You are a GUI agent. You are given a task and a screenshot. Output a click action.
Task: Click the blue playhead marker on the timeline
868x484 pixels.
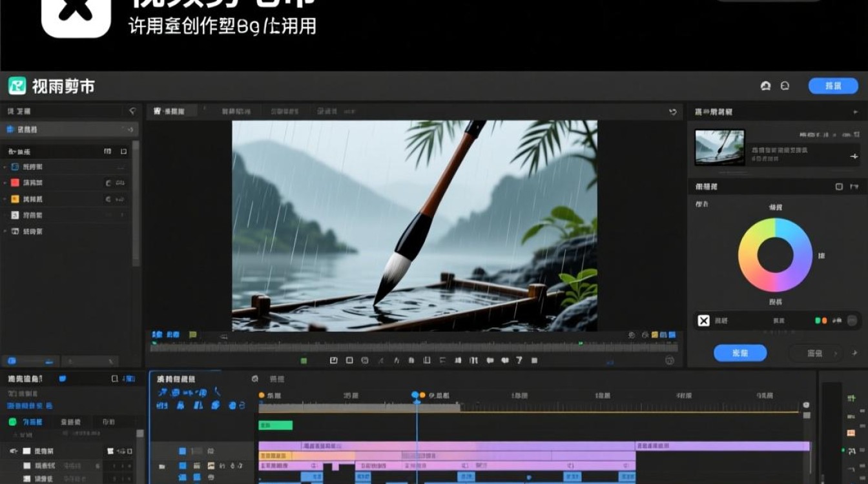(415, 395)
